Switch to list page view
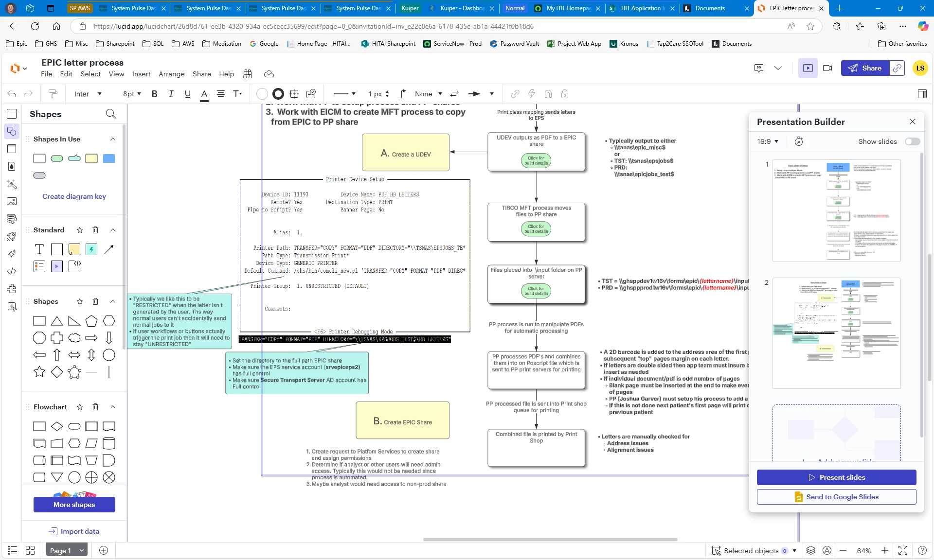Viewport: 934px width, 560px height. (x=13, y=550)
